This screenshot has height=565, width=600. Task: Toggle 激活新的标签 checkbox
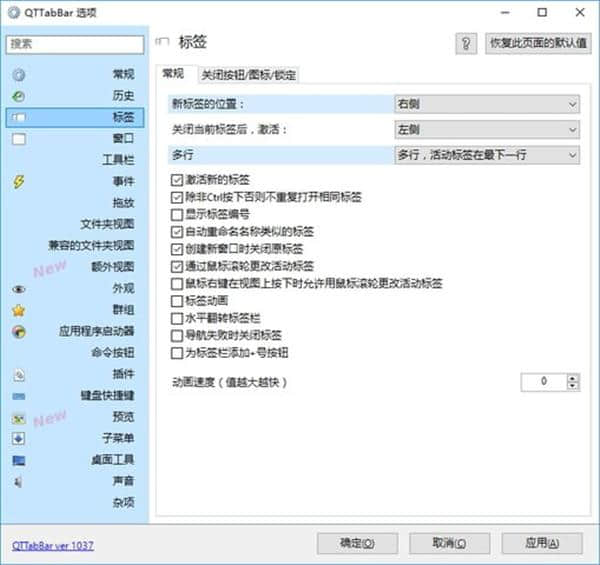click(x=177, y=180)
